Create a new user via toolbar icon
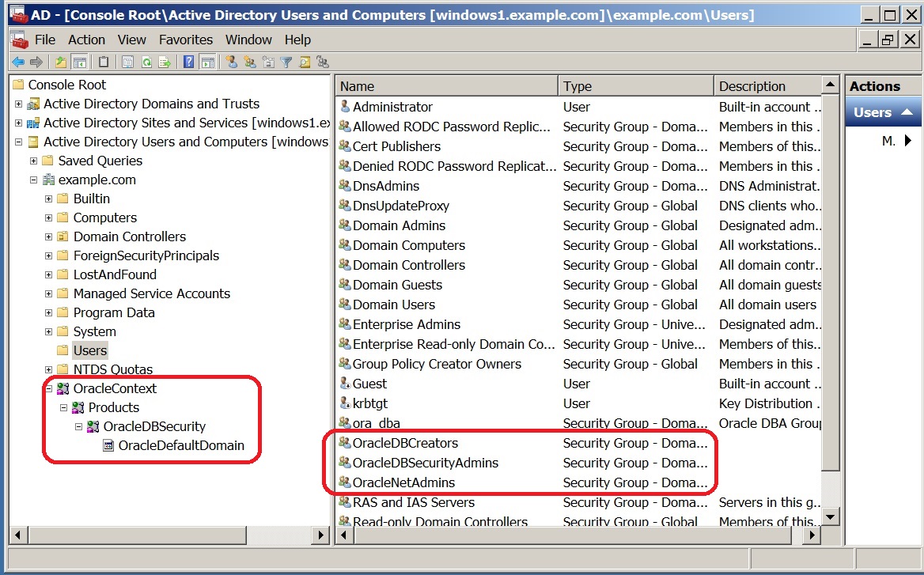This screenshot has height=575, width=924. (231, 62)
